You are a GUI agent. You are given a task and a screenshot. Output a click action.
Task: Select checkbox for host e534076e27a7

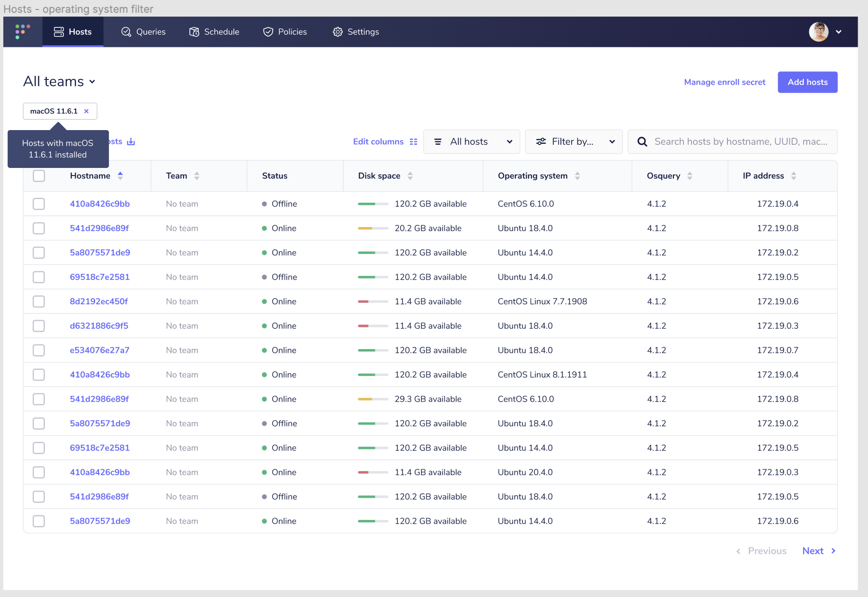click(x=39, y=350)
